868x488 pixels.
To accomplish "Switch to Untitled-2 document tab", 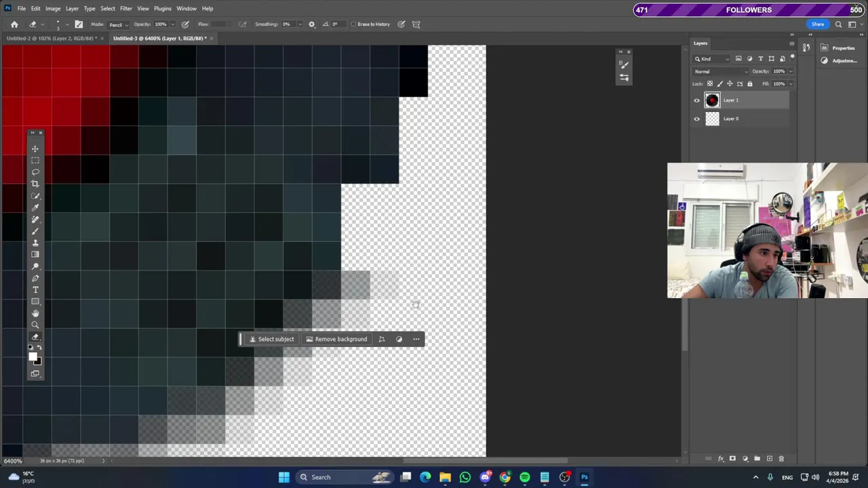I will click(x=51, y=39).
